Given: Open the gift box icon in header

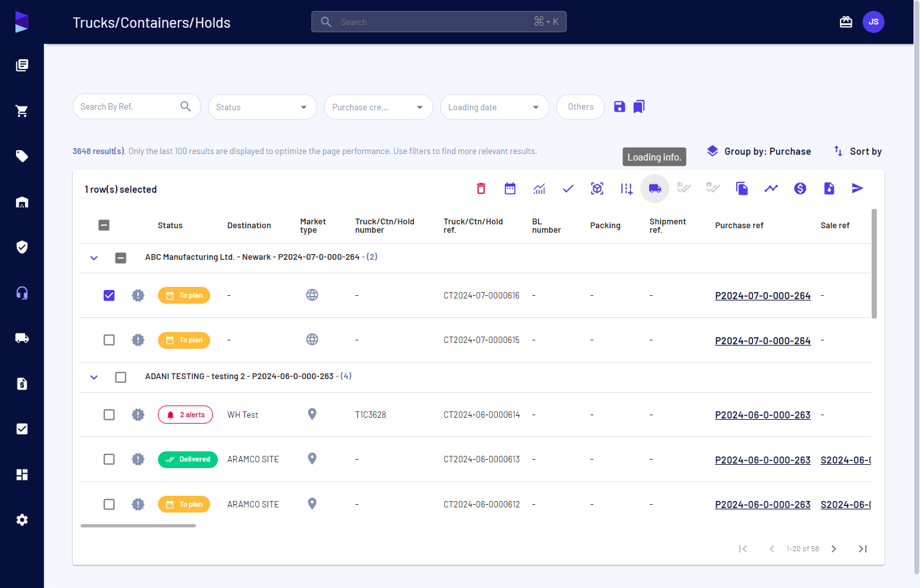Looking at the screenshot, I should [846, 22].
